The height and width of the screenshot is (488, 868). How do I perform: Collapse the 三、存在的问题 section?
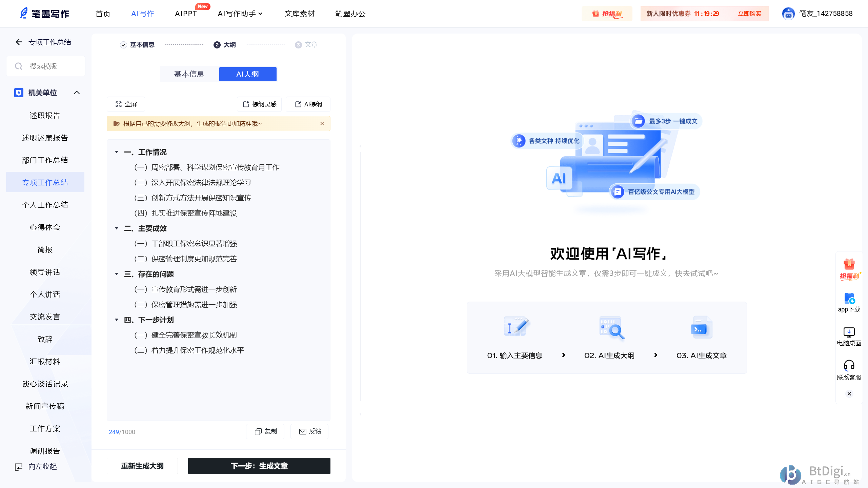click(117, 274)
